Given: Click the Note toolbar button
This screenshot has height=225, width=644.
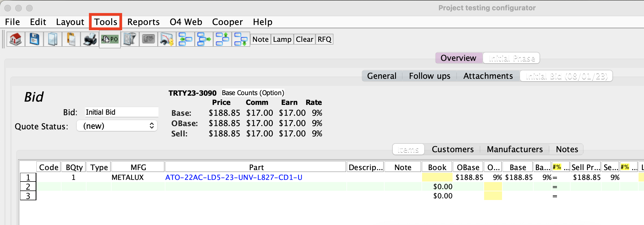Looking at the screenshot, I should point(261,39).
